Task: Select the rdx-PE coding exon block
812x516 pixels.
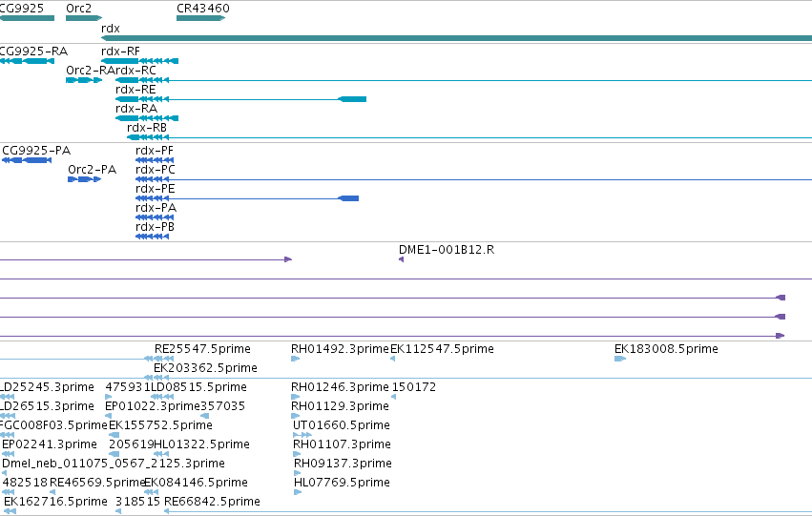Action: (x=348, y=198)
